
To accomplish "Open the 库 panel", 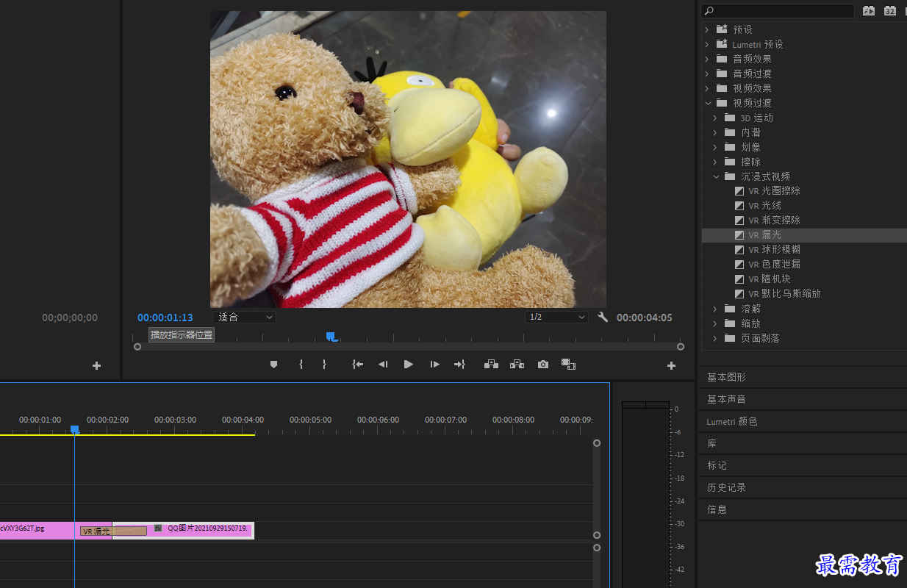I will click(711, 443).
